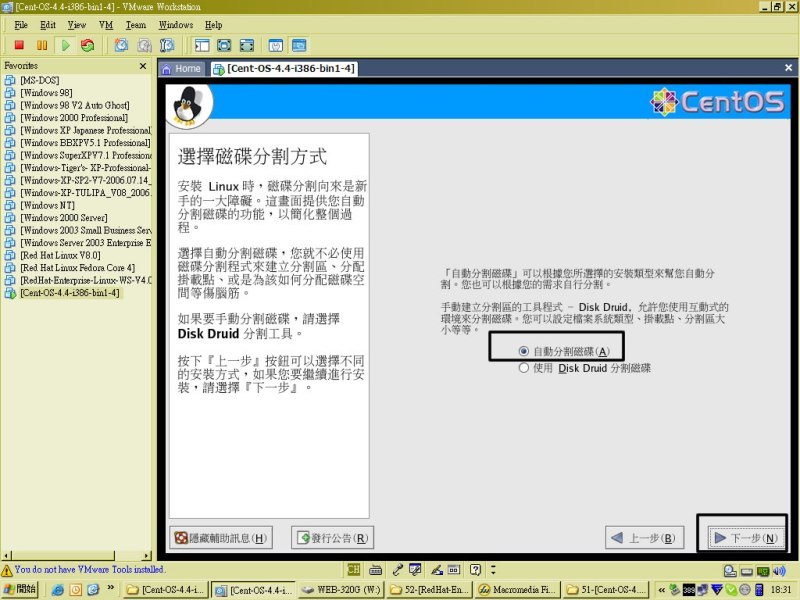This screenshot has height=600, width=800.
Task: Open the Team menu
Action: pyautogui.click(x=136, y=25)
